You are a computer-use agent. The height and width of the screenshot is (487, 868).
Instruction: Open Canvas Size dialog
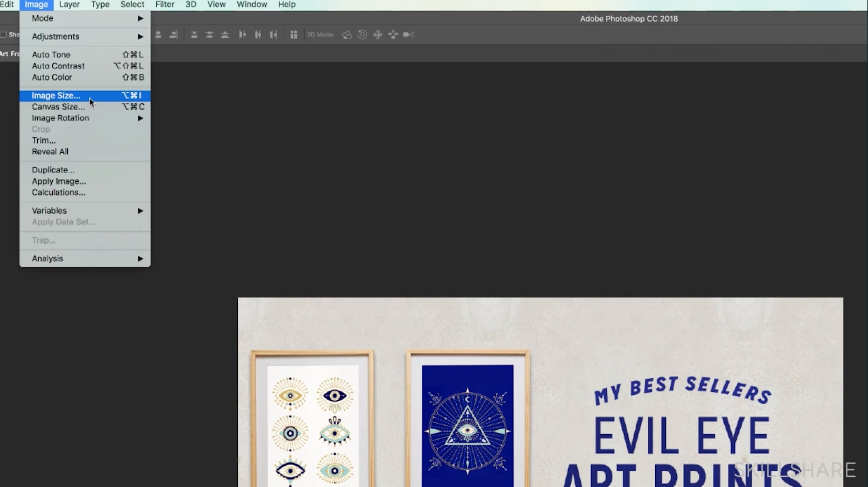[84, 107]
